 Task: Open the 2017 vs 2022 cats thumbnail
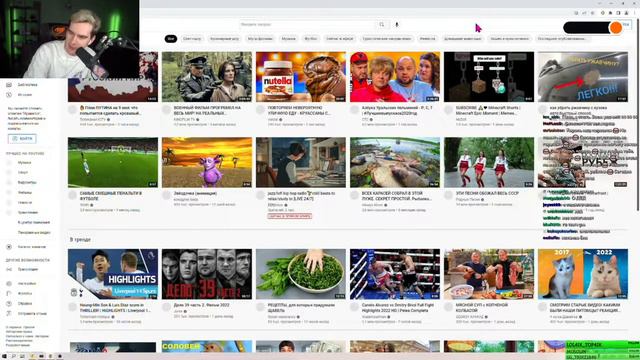coord(583,274)
